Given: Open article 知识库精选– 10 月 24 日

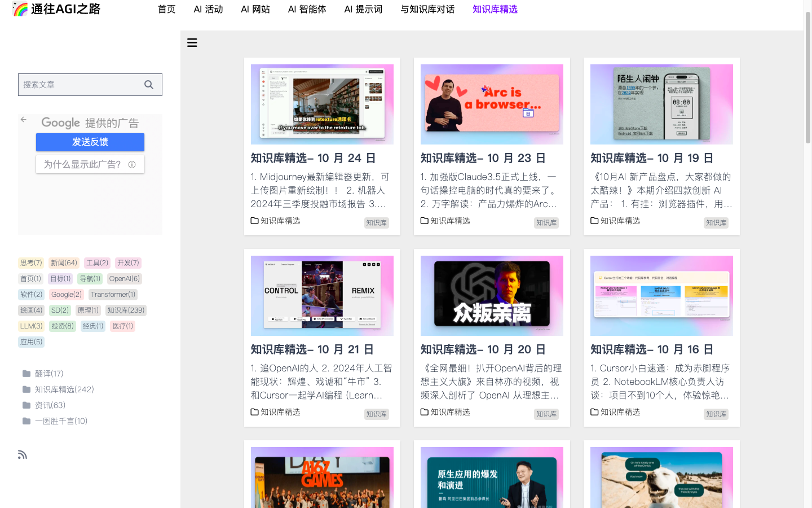Looking at the screenshot, I should pos(313,159).
